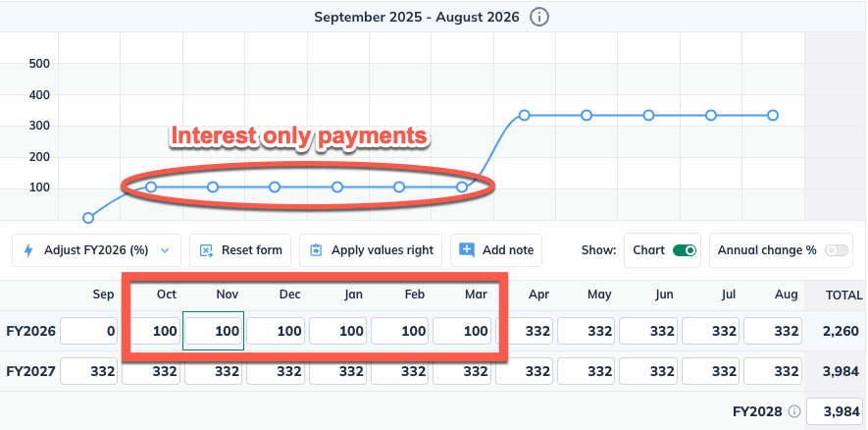Select the FY2027 Jan value field
Image resolution: width=868 pixels, height=430 pixels.
[x=337, y=371]
